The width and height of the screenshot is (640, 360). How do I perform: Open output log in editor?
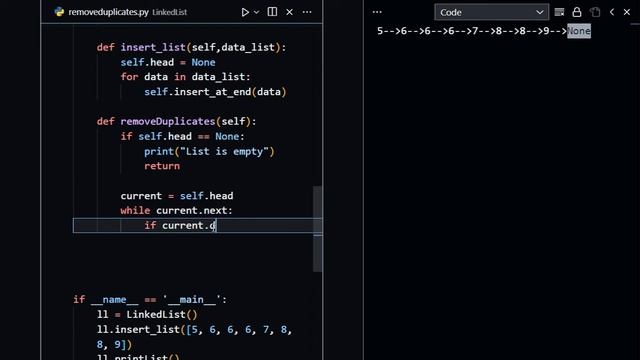pos(595,12)
